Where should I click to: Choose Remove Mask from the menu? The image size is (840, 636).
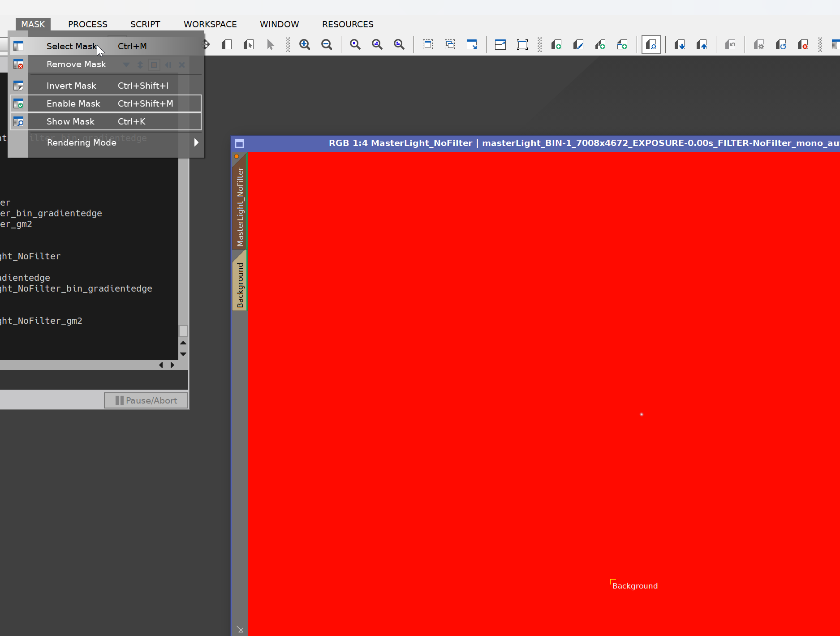click(106, 64)
